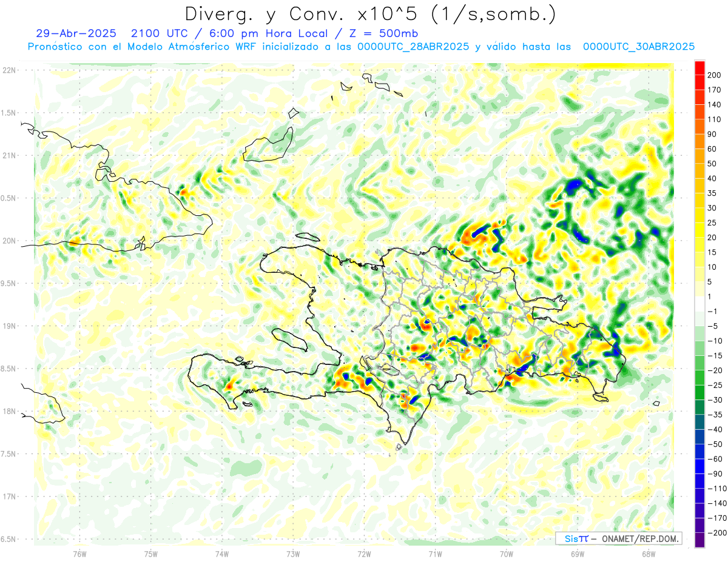The height and width of the screenshot is (562, 728).
Task: Click the initialization time '0000UTC_28ABR2025'
Action: [x=413, y=47]
